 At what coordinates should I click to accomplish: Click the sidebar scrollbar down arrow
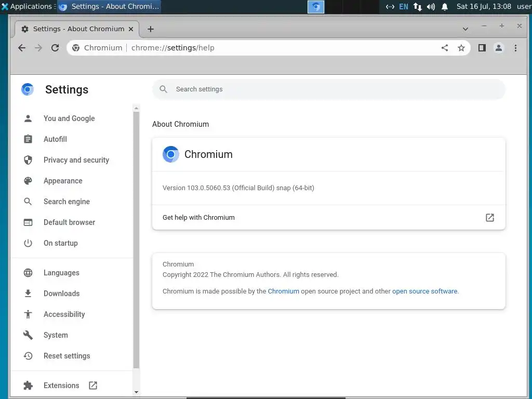[x=136, y=392]
